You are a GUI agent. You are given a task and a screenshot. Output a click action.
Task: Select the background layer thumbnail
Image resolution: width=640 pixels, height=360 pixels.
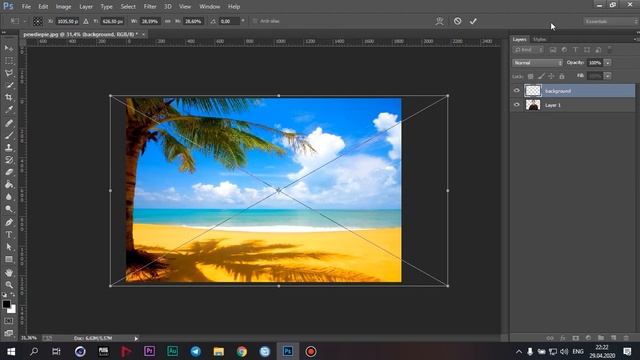tap(533, 91)
